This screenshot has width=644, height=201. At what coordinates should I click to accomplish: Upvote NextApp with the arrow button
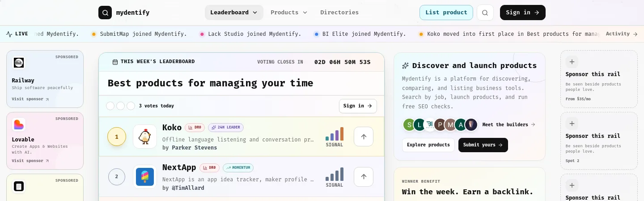[x=364, y=177]
